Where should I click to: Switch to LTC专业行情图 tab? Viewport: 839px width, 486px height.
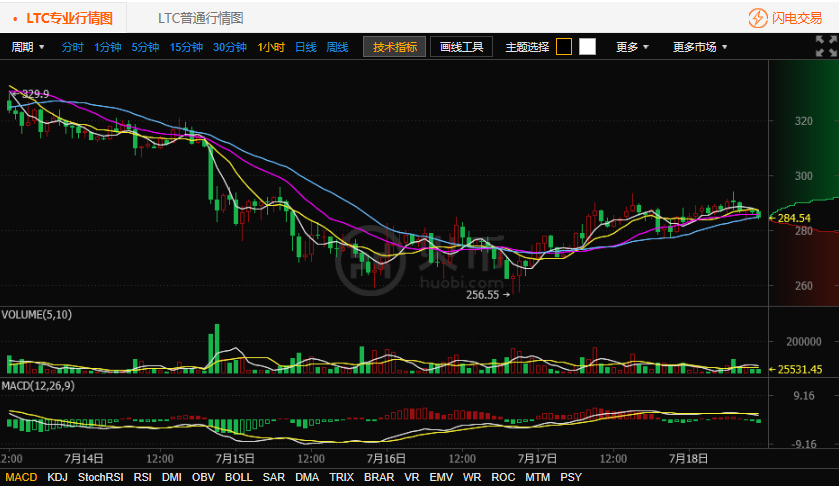pyautogui.click(x=68, y=18)
